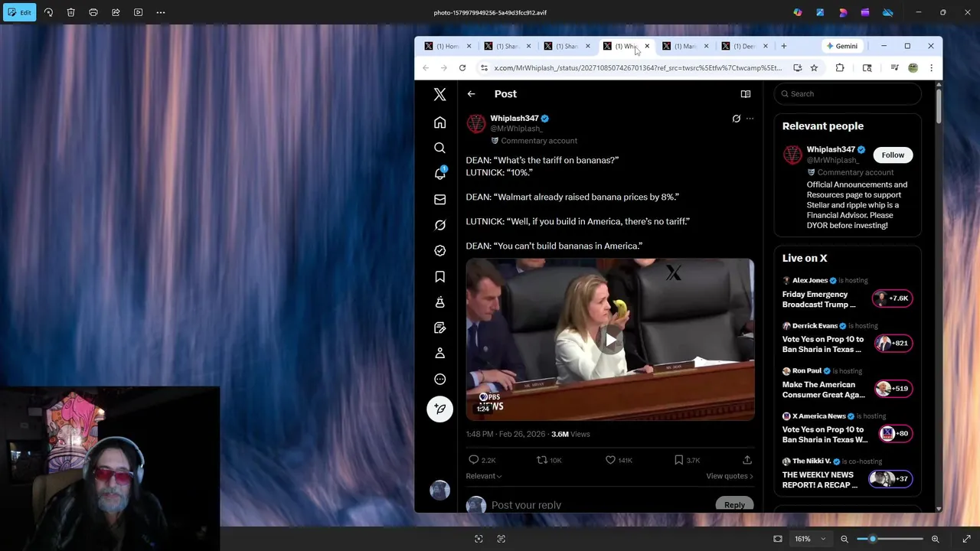The height and width of the screenshot is (551, 980).
Task: Open a new browser tab
Action: [783, 46]
